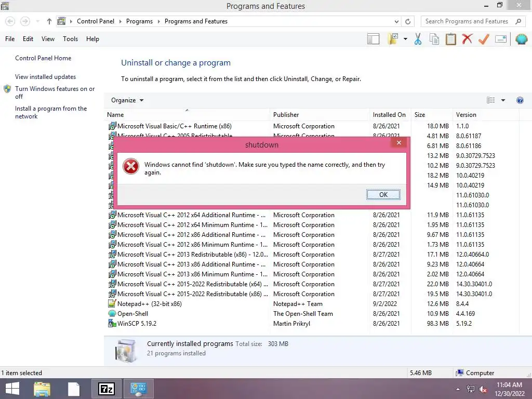Refresh the Programs and Features view
The image size is (532, 399).
tap(408, 21)
